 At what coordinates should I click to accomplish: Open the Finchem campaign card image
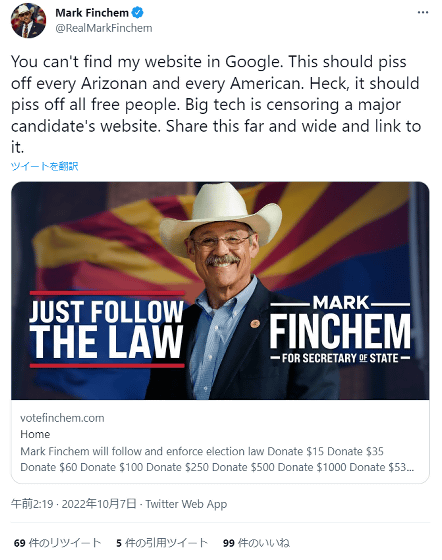220,291
